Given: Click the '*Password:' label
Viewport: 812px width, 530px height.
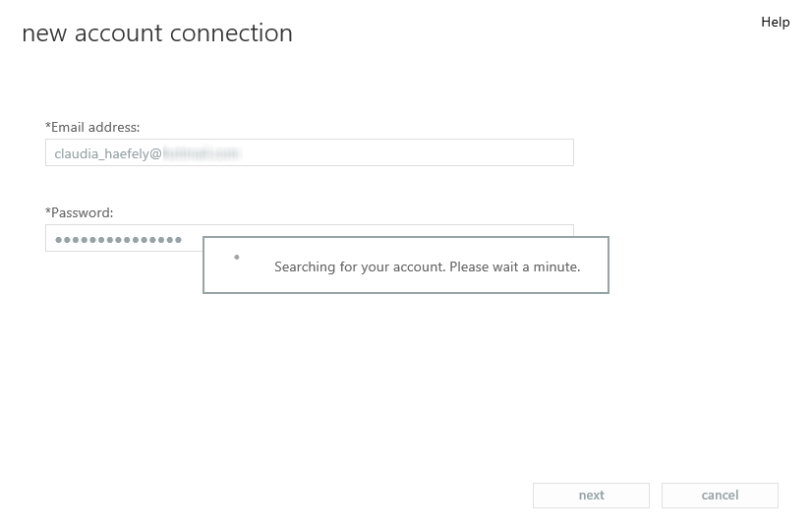Looking at the screenshot, I should pyautogui.click(x=80, y=213).
